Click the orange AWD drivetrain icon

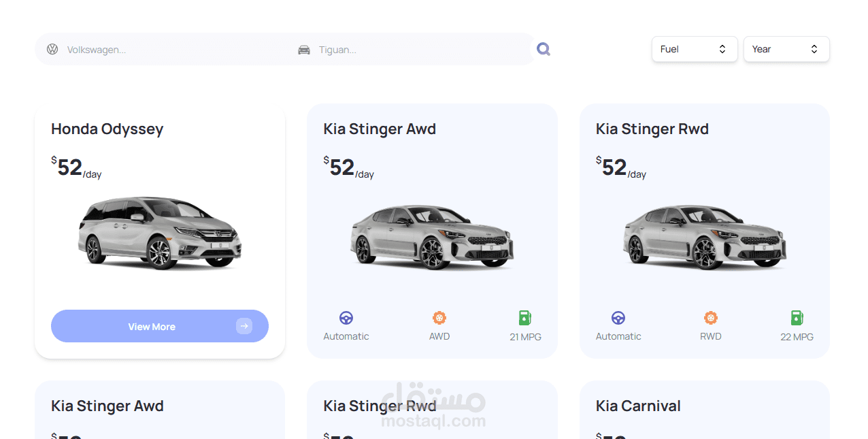439,318
